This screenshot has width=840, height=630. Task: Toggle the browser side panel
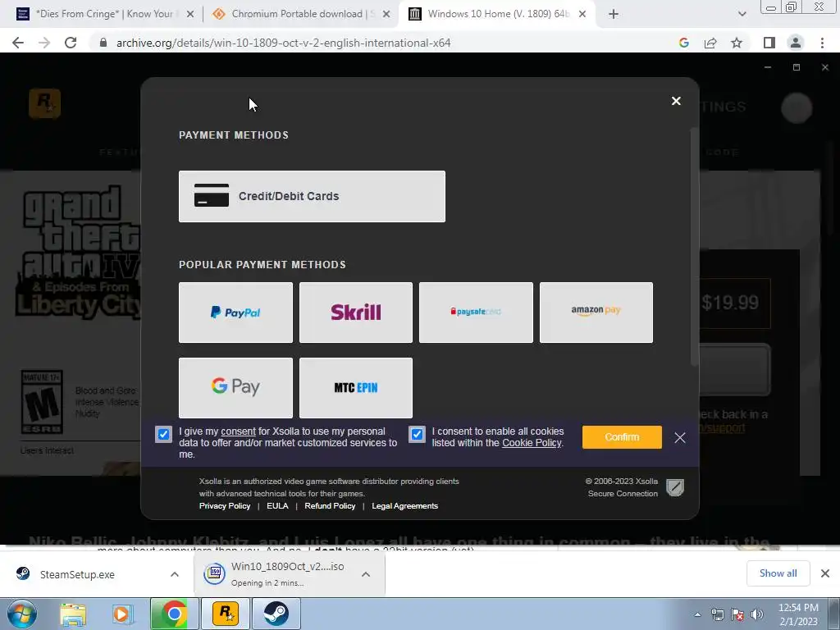[x=769, y=43]
